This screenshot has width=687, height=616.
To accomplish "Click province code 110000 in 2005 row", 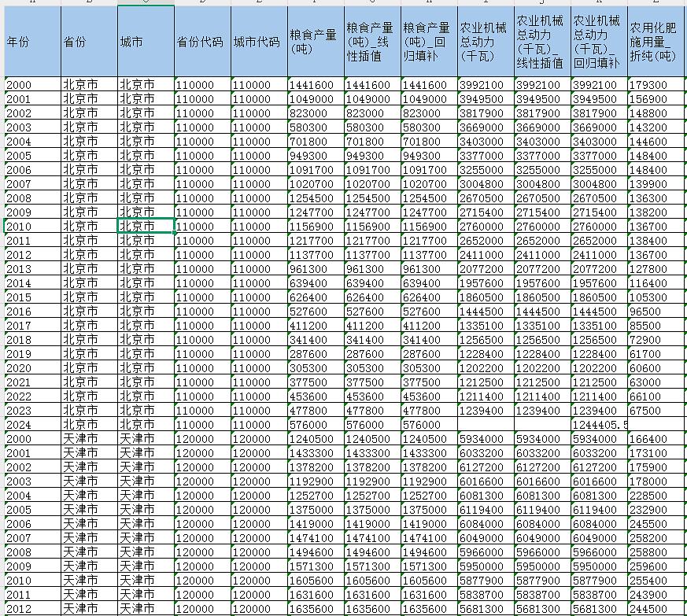I will click(x=202, y=155).
